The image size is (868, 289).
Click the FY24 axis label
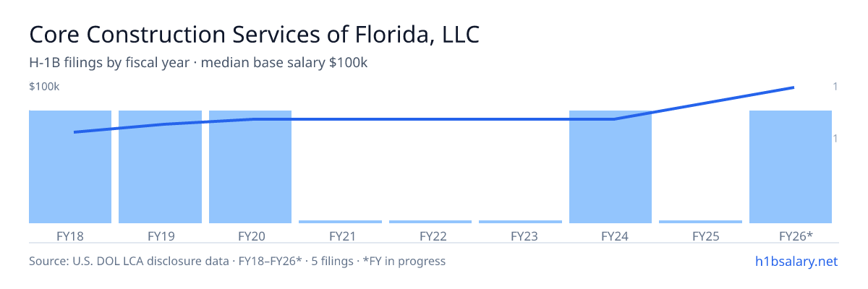(610, 236)
